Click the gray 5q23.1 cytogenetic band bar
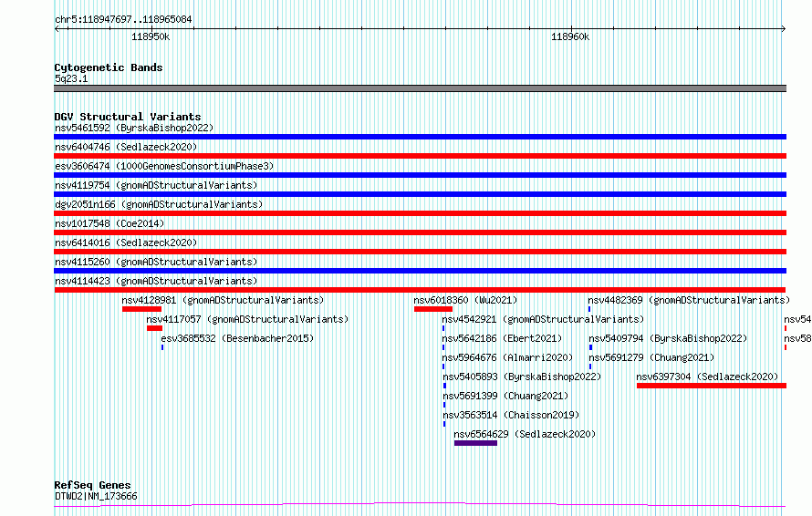This screenshot has width=812, height=516. pos(420,88)
